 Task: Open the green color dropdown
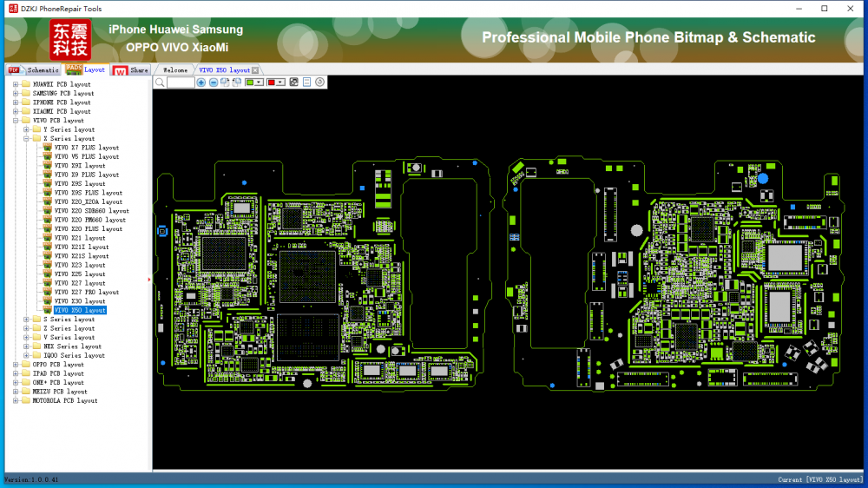point(260,82)
